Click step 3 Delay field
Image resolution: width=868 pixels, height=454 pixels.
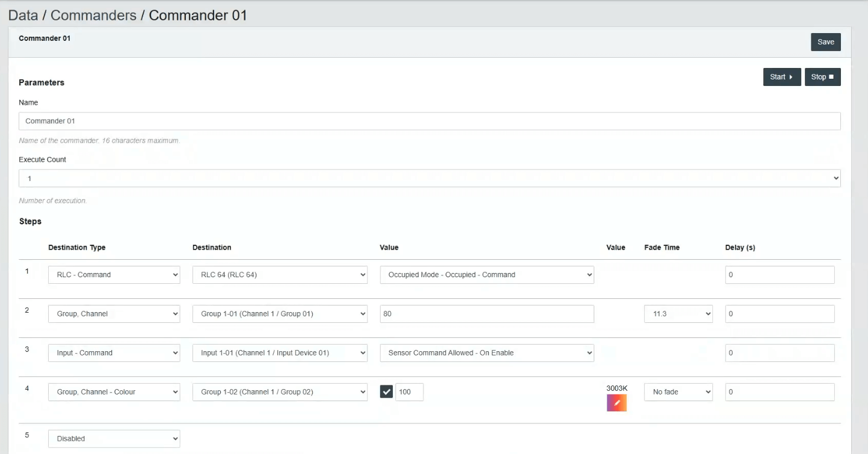[780, 353]
